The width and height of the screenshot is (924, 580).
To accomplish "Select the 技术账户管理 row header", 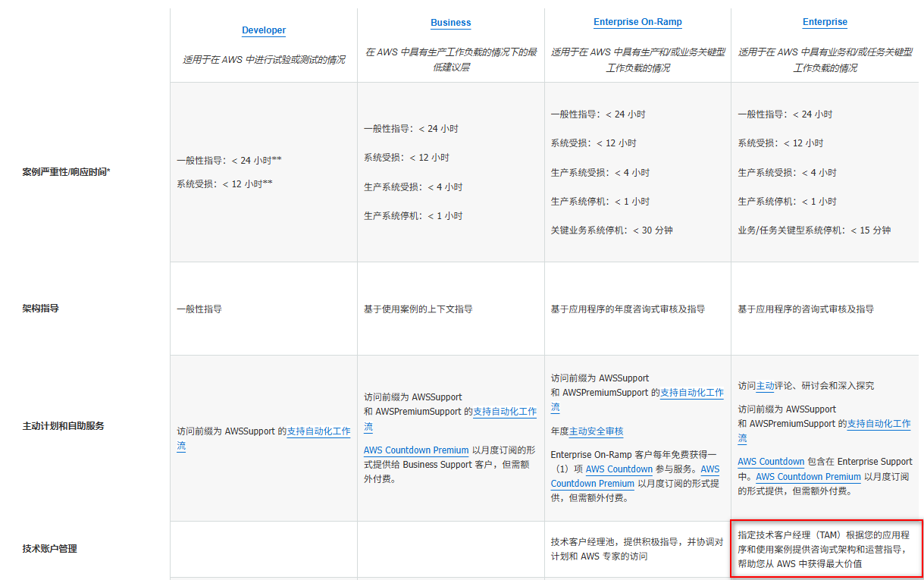I will coord(50,549).
